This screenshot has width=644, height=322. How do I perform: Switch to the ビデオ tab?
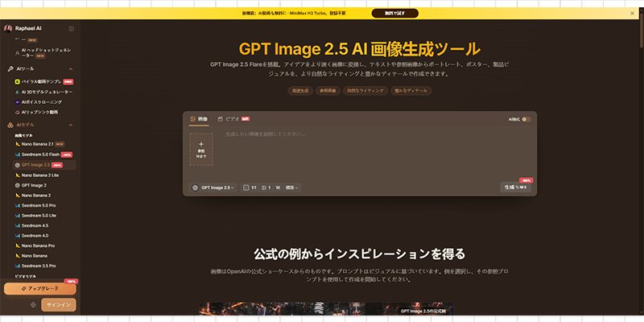[x=233, y=119]
